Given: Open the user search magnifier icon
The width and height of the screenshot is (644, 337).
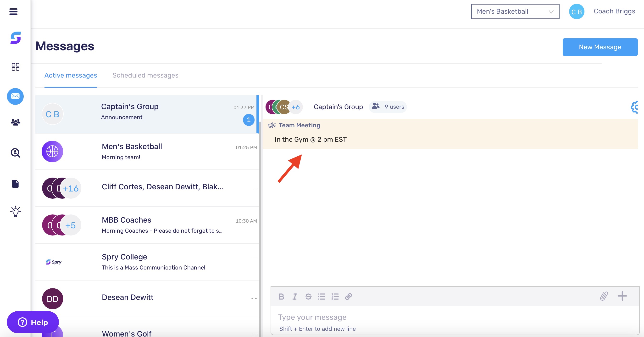Looking at the screenshot, I should coord(16,153).
